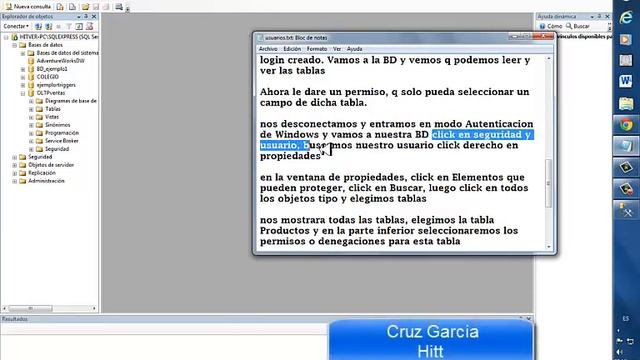
Task: Collapse the OLTPventas database node
Action: tap(23, 93)
